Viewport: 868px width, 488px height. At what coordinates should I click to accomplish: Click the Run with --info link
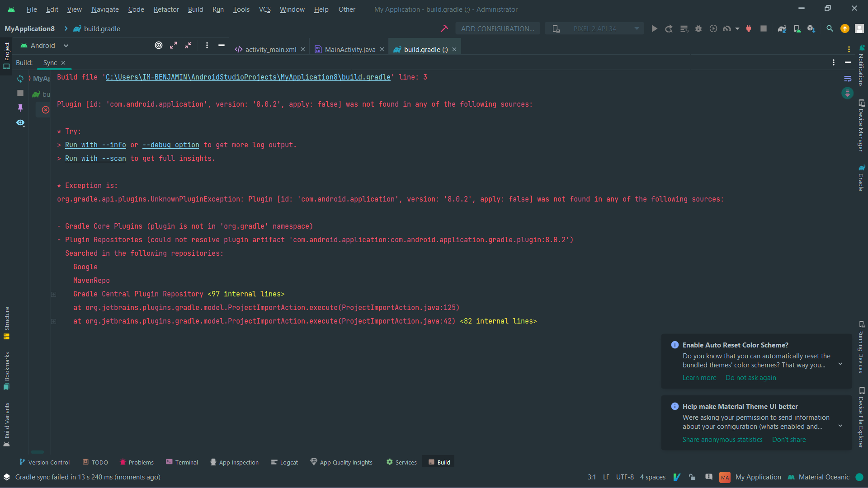(x=95, y=145)
